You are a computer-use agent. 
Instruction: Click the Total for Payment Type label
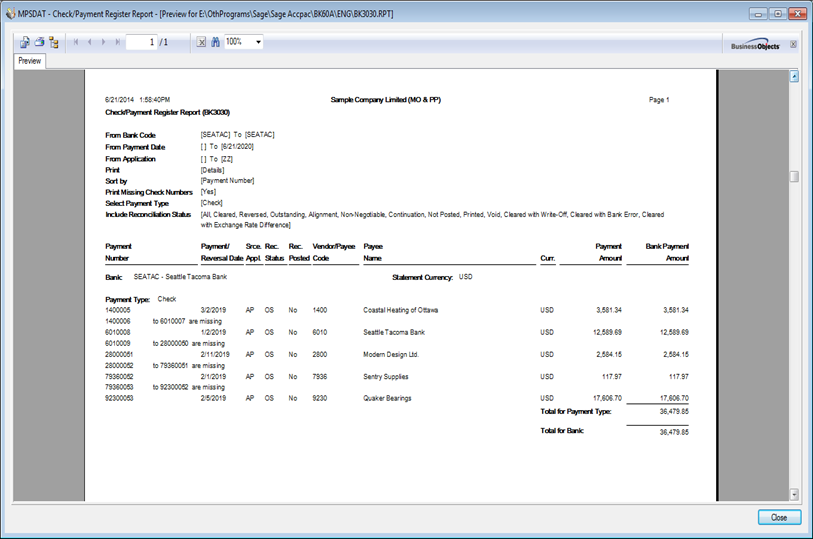(x=576, y=412)
